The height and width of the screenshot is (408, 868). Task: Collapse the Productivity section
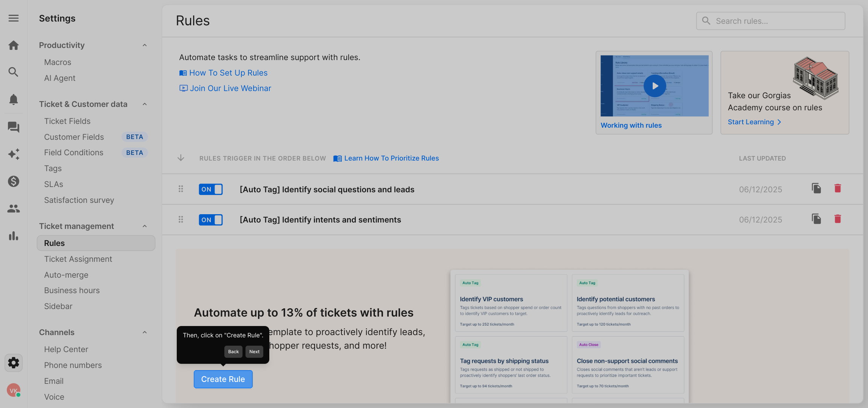[x=145, y=45]
